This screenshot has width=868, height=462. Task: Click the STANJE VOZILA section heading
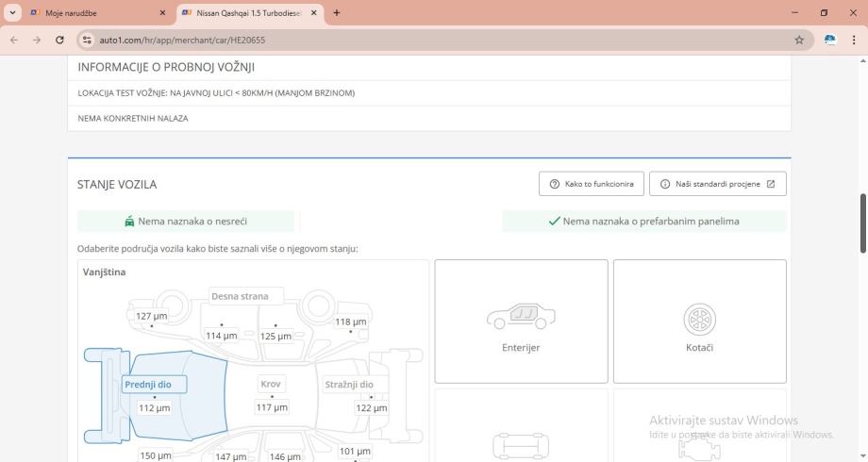click(x=117, y=184)
